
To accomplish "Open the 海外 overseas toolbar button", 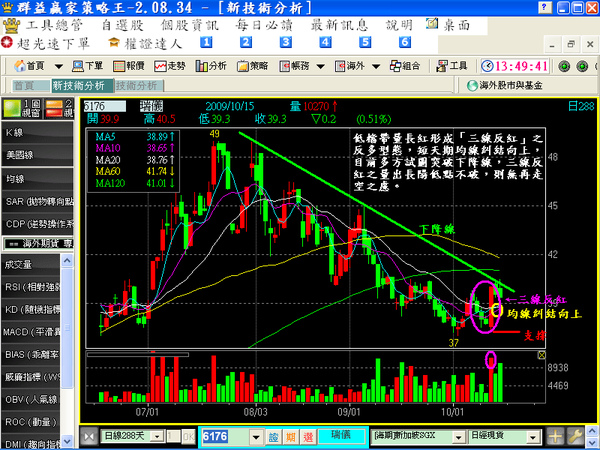I will point(349,66).
